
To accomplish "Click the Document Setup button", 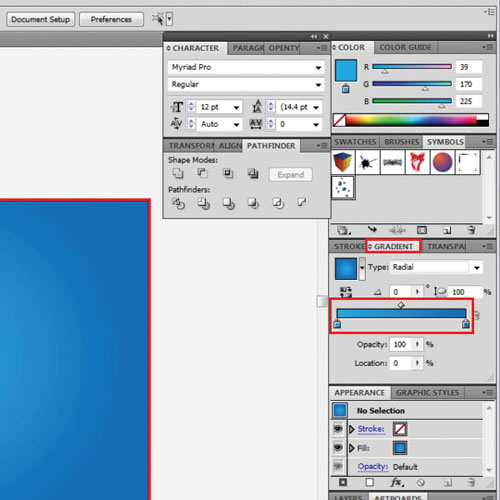I will (41, 19).
